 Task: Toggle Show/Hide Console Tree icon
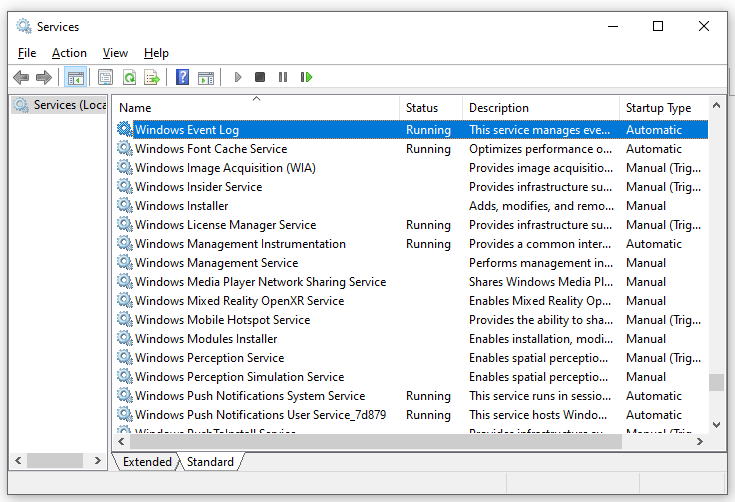pyautogui.click(x=75, y=77)
